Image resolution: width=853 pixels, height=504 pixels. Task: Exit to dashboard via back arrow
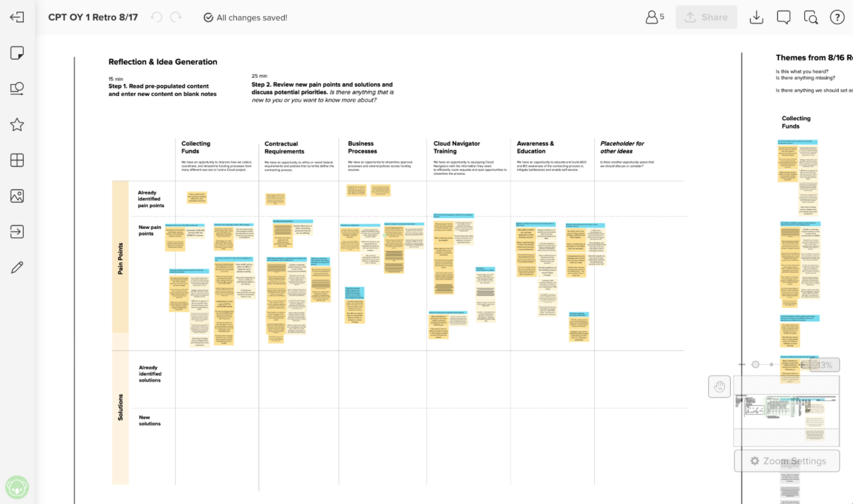[17, 17]
